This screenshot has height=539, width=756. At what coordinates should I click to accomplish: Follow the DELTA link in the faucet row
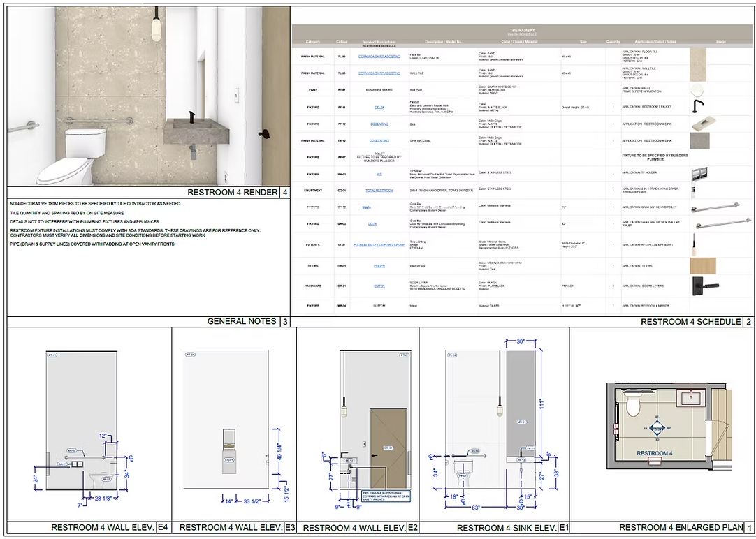pos(379,108)
